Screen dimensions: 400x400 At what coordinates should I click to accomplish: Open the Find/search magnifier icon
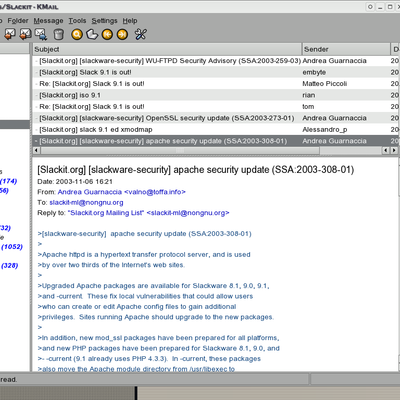(x=77, y=34)
